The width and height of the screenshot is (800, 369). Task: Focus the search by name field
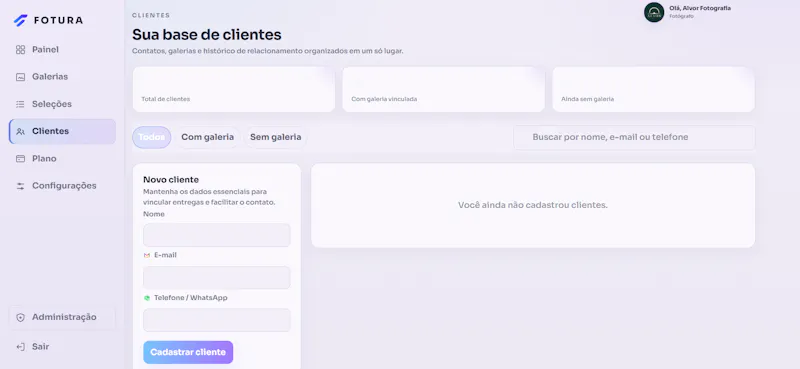tap(634, 137)
